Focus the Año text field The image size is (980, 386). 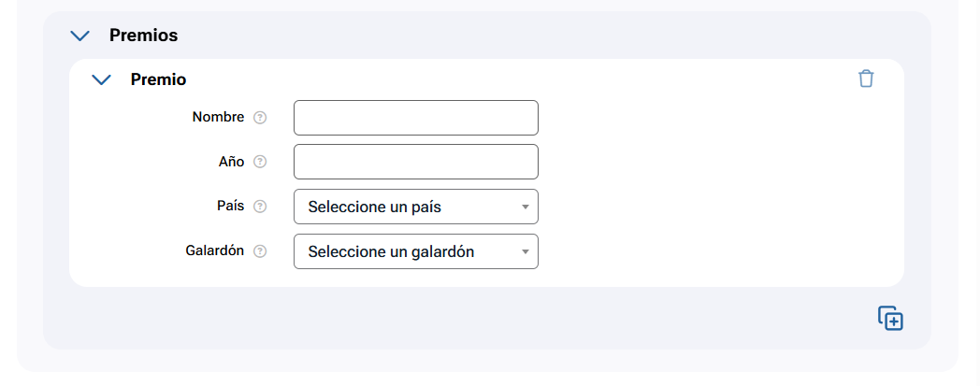pyautogui.click(x=416, y=162)
